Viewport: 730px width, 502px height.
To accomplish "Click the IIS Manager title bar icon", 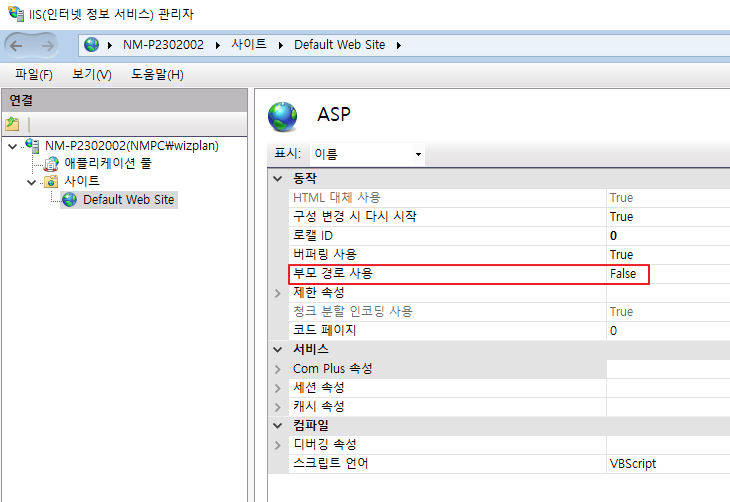I will click(16, 14).
